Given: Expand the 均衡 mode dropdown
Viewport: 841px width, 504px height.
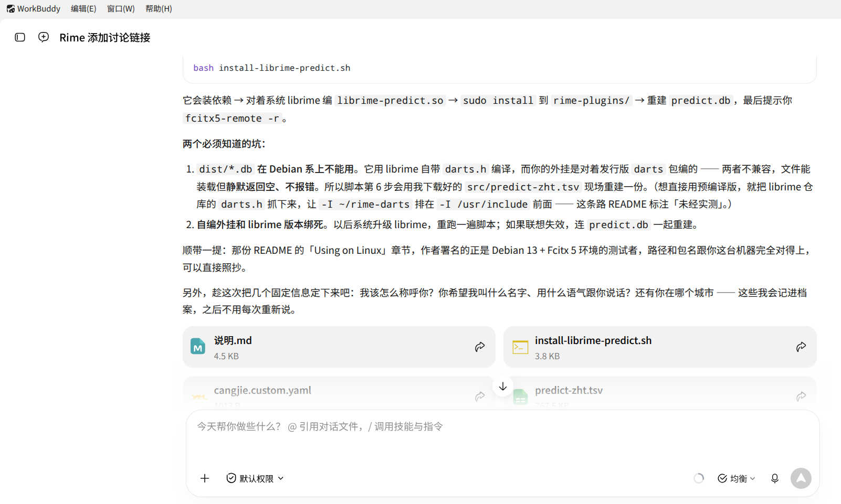Looking at the screenshot, I should [x=737, y=478].
